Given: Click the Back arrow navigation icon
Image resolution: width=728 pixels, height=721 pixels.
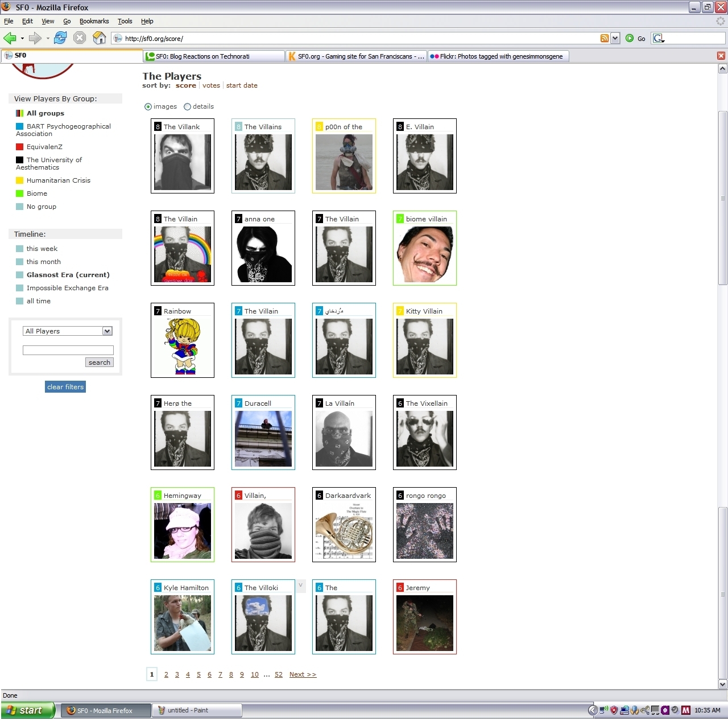Looking at the screenshot, I should 10,38.
